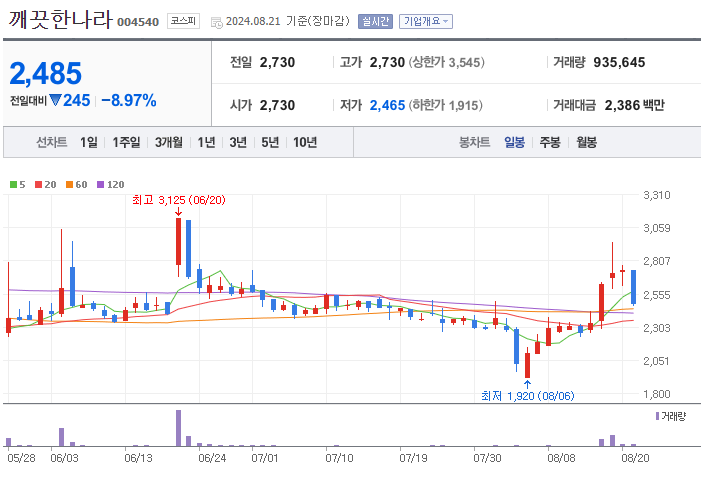Click the 1,800 price axis label

tap(657, 394)
